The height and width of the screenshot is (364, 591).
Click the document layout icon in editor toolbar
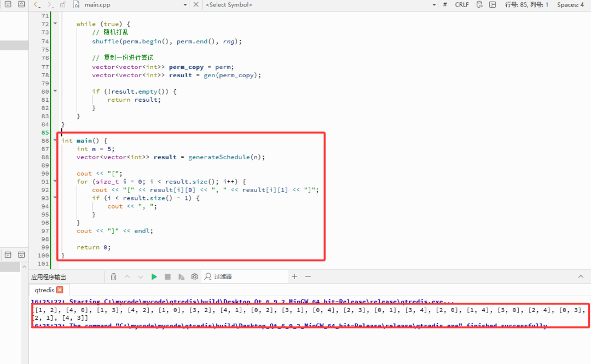click(493, 4)
